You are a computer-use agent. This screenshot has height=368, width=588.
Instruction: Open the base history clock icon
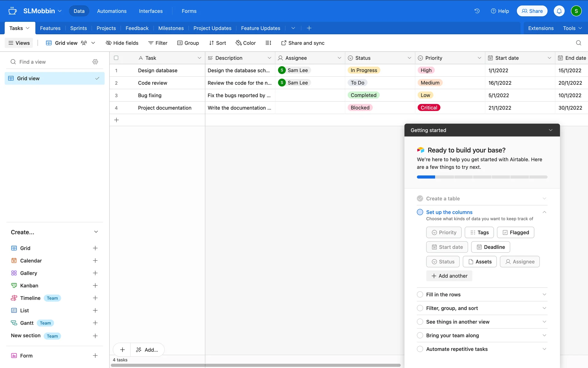477,11
